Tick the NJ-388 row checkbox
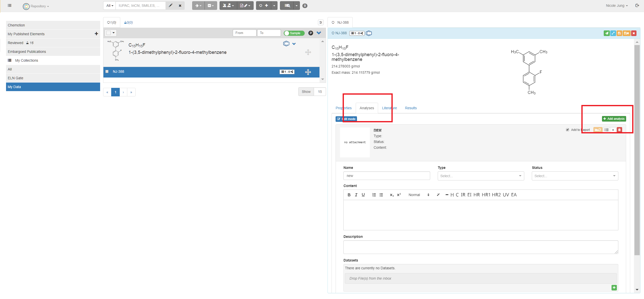 click(x=107, y=72)
